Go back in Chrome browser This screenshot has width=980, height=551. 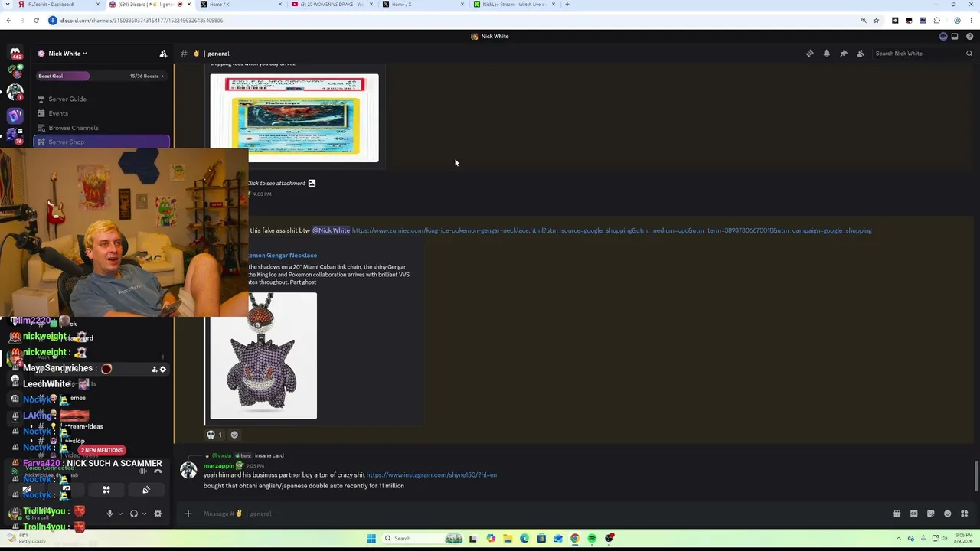coord(8,21)
